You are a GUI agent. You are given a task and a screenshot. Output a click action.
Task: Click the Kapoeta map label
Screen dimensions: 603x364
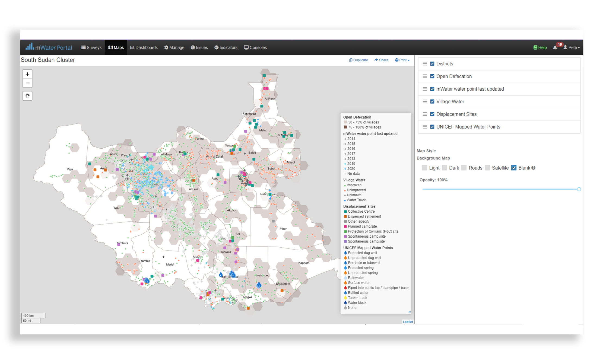pos(304,263)
